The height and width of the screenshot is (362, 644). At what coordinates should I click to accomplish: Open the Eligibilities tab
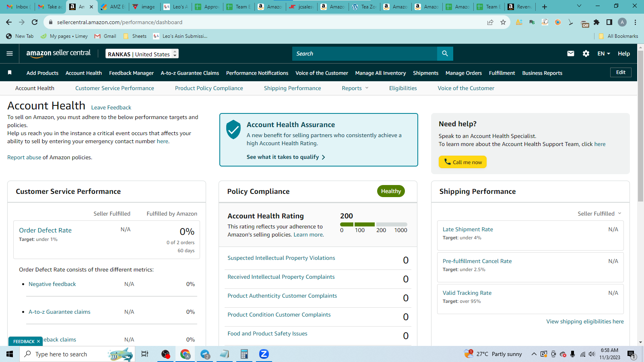(x=403, y=88)
